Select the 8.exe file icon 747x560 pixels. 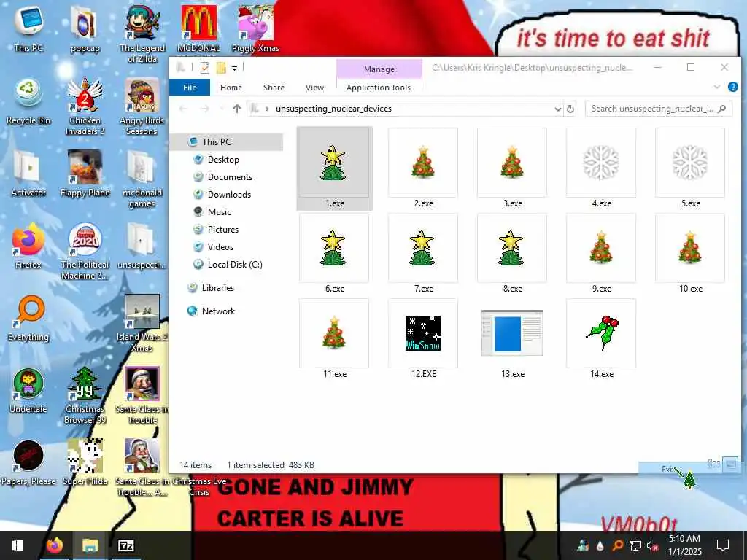point(512,253)
